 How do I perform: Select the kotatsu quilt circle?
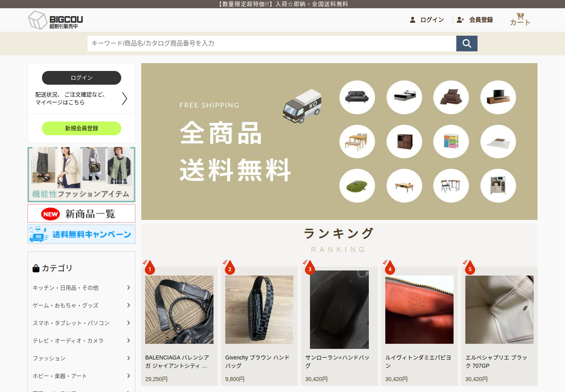498,142
